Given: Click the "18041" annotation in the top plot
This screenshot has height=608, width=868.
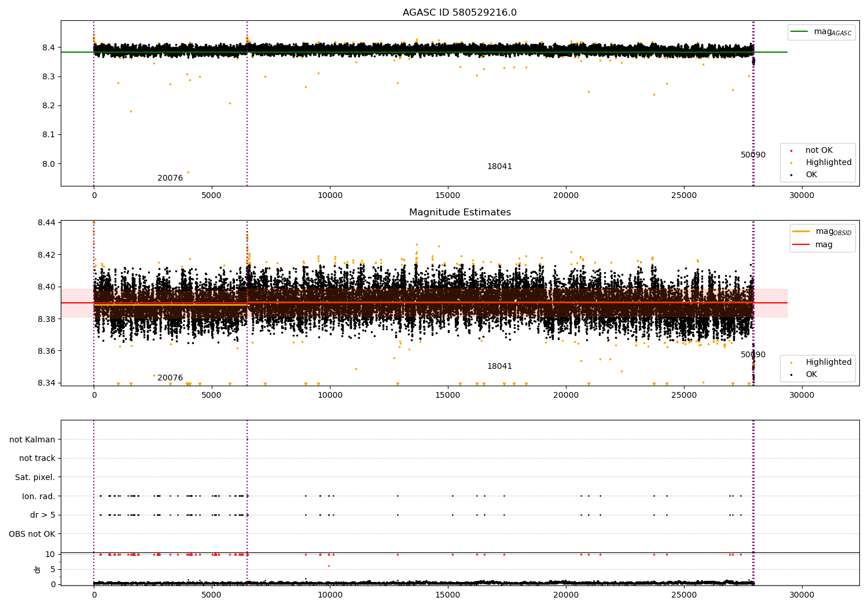Looking at the screenshot, I should coord(499,167).
